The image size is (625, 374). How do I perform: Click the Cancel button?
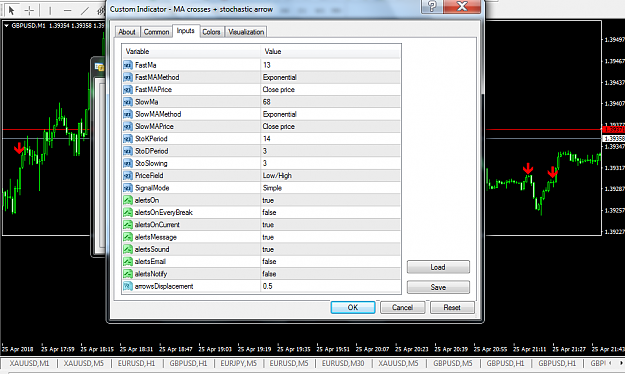[402, 307]
